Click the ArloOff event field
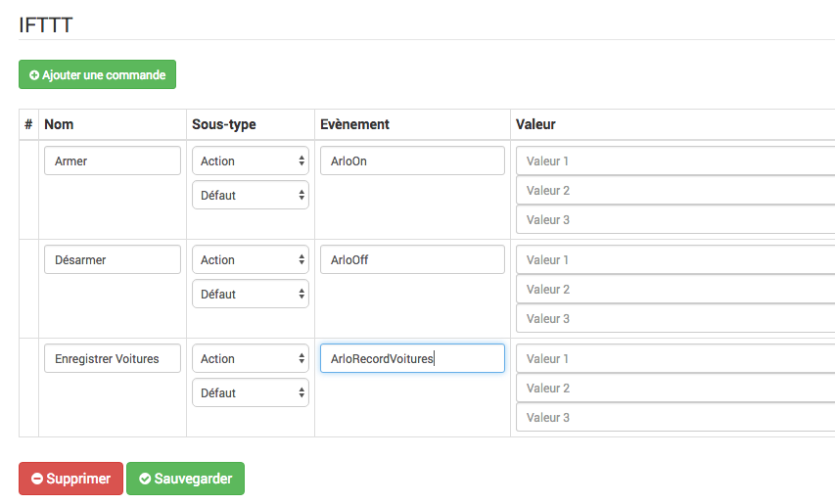This screenshot has width=835, height=504. pyautogui.click(x=412, y=259)
